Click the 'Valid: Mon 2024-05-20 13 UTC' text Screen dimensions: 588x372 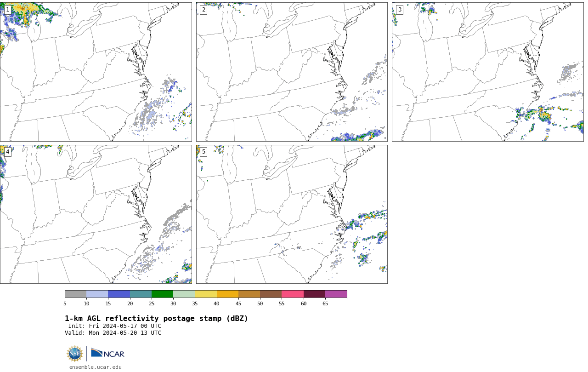pos(113,333)
